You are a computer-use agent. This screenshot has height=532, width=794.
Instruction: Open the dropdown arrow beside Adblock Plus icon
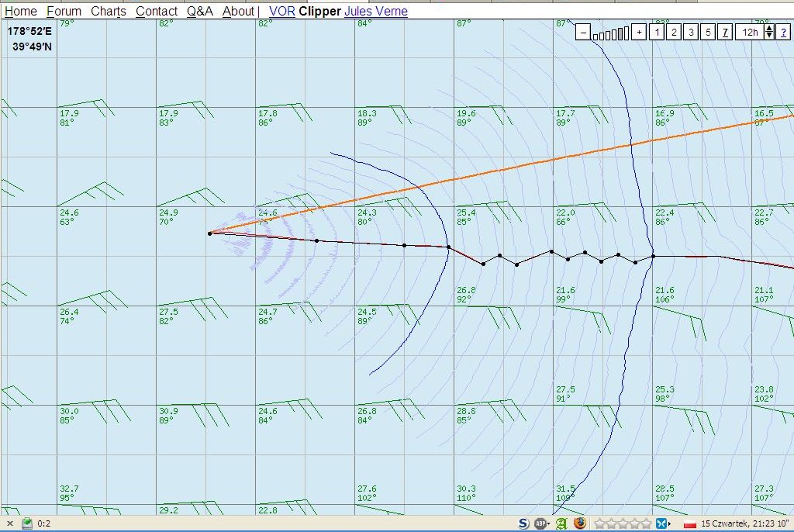(x=550, y=524)
